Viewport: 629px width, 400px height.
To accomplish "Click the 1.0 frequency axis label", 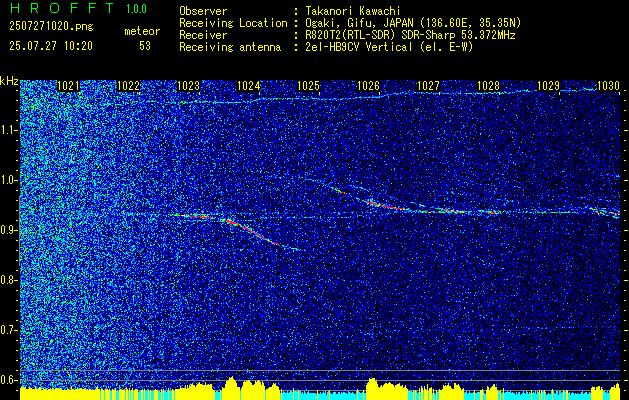I will coord(8,180).
